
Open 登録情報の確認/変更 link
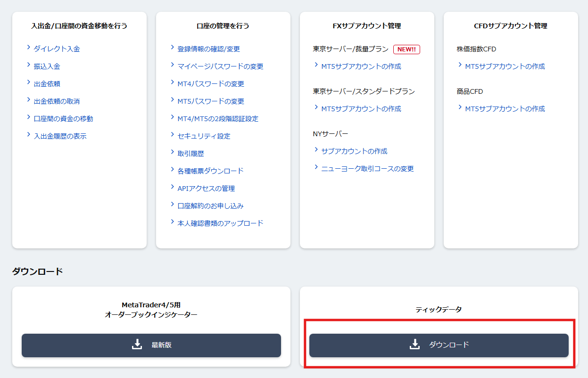tap(209, 49)
